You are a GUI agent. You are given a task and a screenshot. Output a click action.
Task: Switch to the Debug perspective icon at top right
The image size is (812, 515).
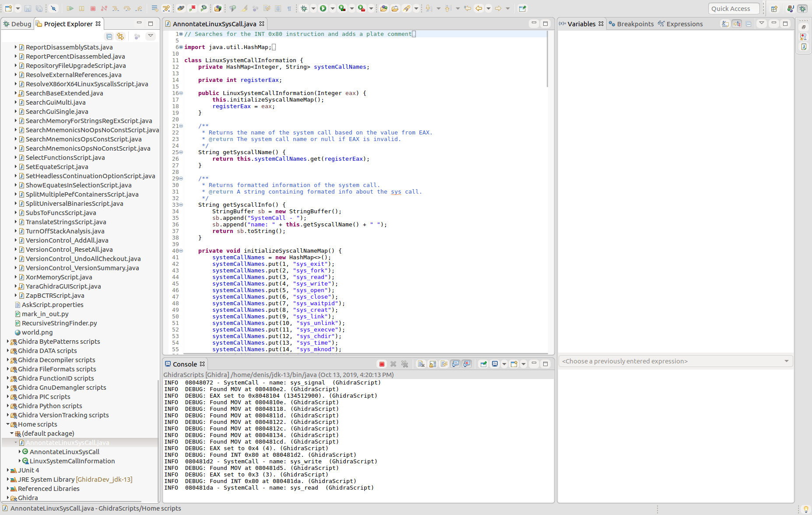point(802,9)
